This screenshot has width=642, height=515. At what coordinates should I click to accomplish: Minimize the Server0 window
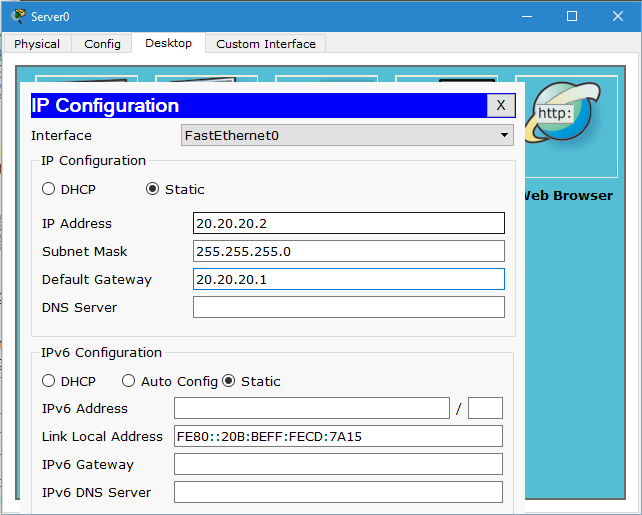click(527, 16)
